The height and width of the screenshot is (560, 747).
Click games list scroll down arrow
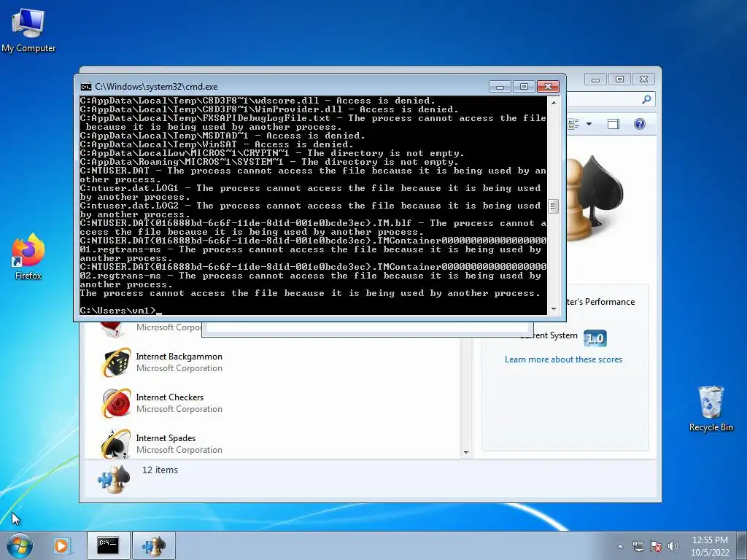coord(466,452)
